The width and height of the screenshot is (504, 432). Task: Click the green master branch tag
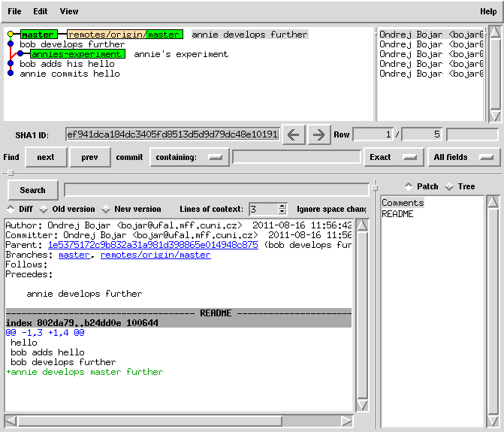[x=38, y=35]
